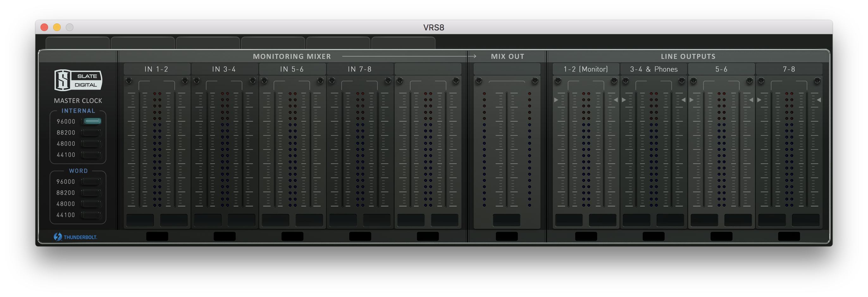Click the right knob on the IN 1-2 strip
This screenshot has height=297, width=868.
pos(185,81)
